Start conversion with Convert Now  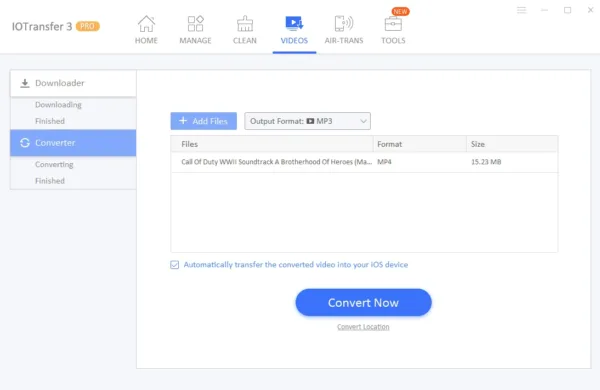pos(364,302)
